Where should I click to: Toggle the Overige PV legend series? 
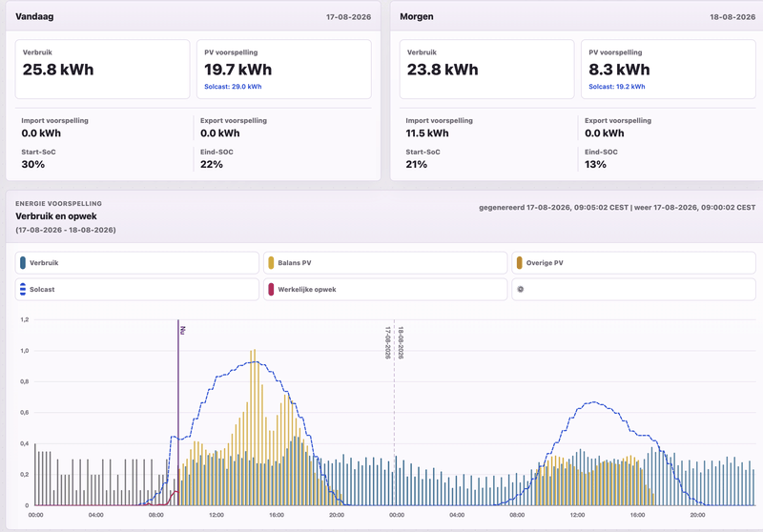633,262
